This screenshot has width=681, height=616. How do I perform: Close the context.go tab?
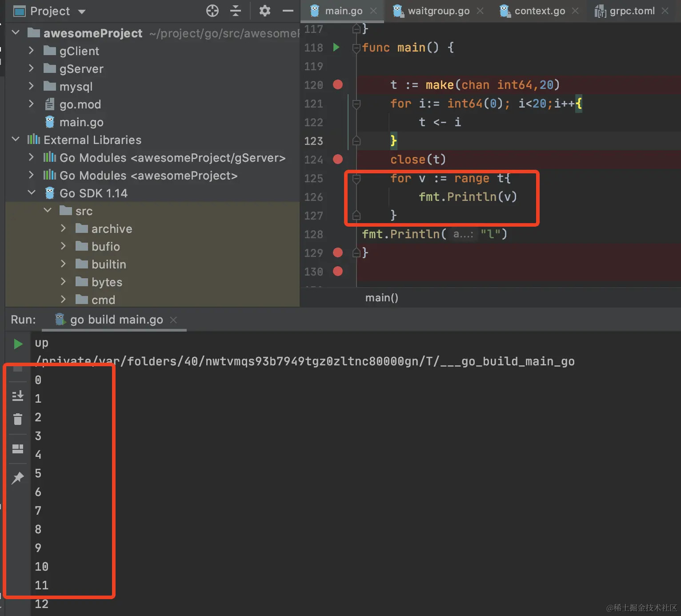pos(575,11)
